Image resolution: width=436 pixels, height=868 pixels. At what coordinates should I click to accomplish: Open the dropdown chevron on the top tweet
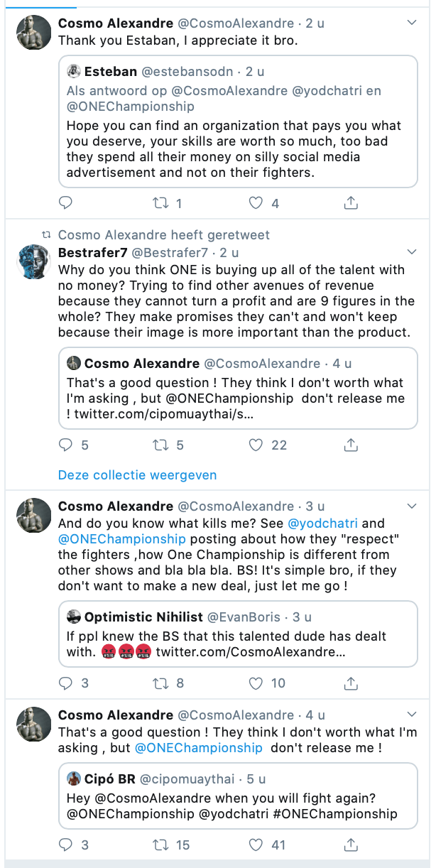(x=412, y=23)
